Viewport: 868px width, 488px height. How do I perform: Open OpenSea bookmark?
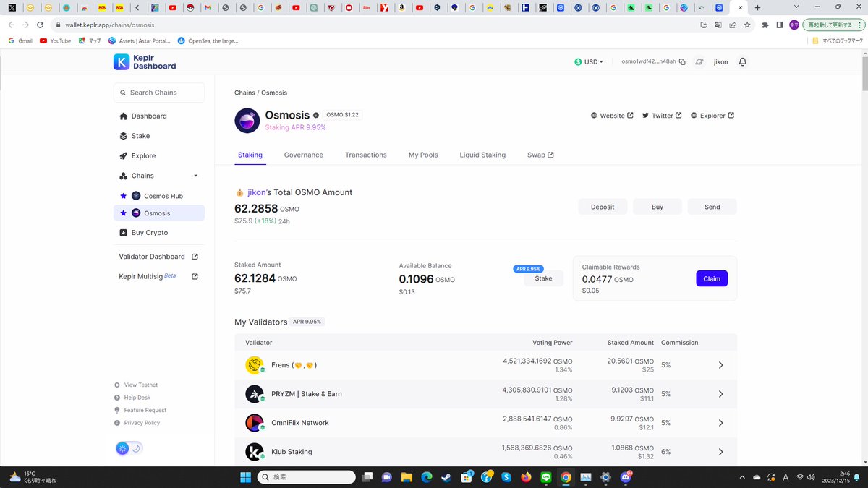208,40
